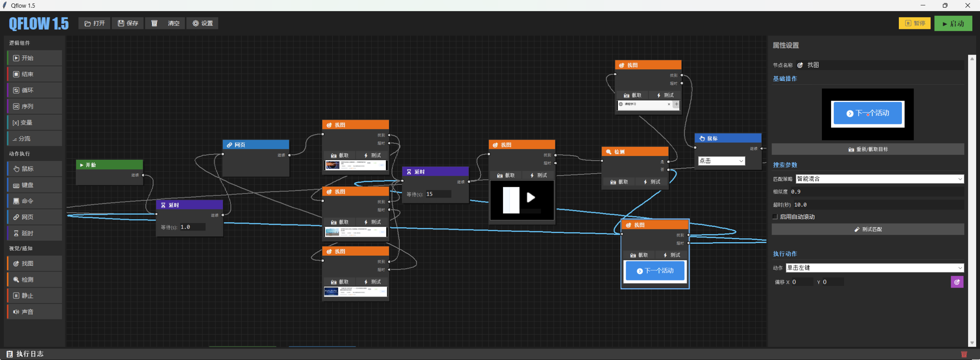Click the purple target picker icon
The height and width of the screenshot is (360, 980).
(x=957, y=282)
